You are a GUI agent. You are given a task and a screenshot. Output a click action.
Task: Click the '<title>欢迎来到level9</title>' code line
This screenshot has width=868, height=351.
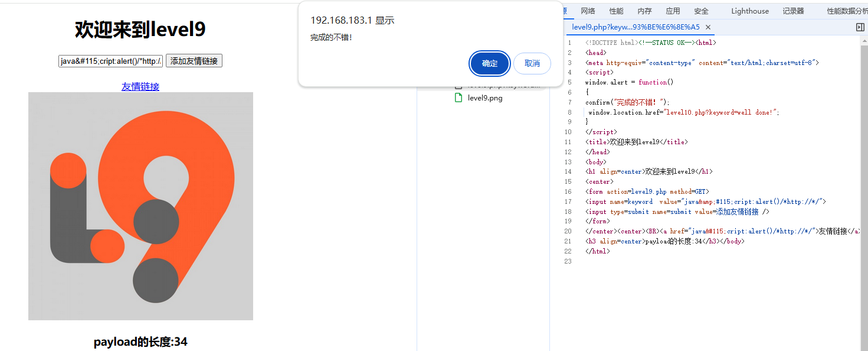point(636,142)
